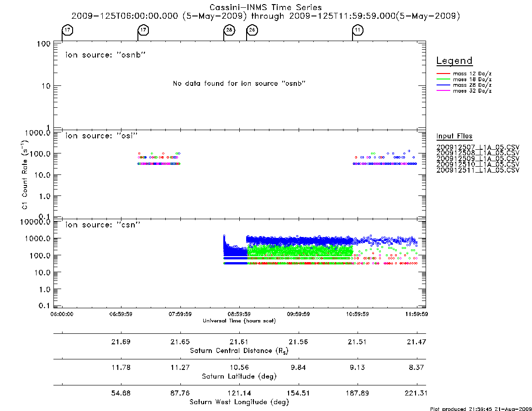Click the 08:59:59 time axis tick label

[239, 314]
